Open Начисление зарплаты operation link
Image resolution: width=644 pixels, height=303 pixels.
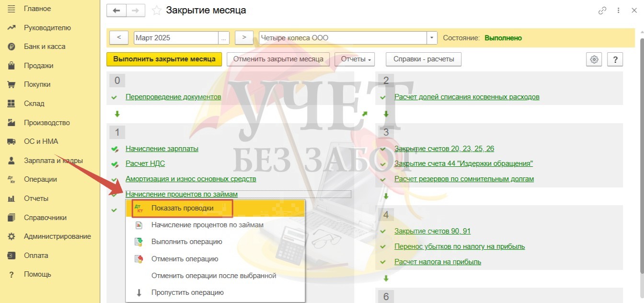pos(162,149)
